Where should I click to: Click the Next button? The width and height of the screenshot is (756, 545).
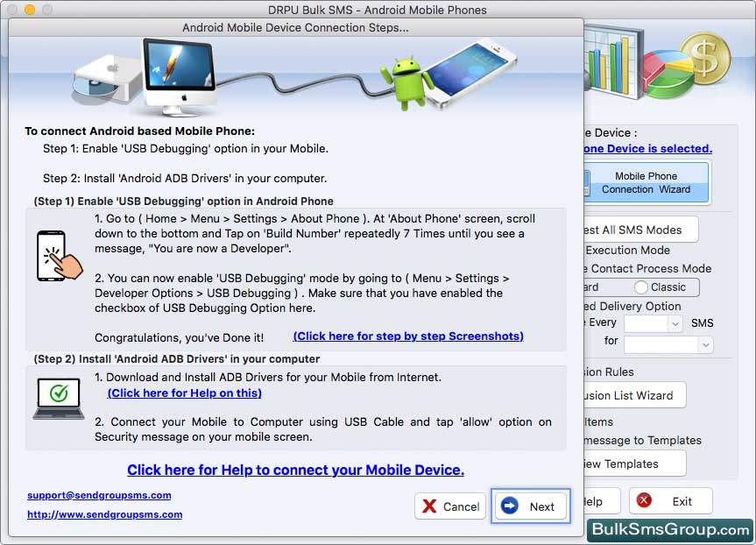(530, 506)
